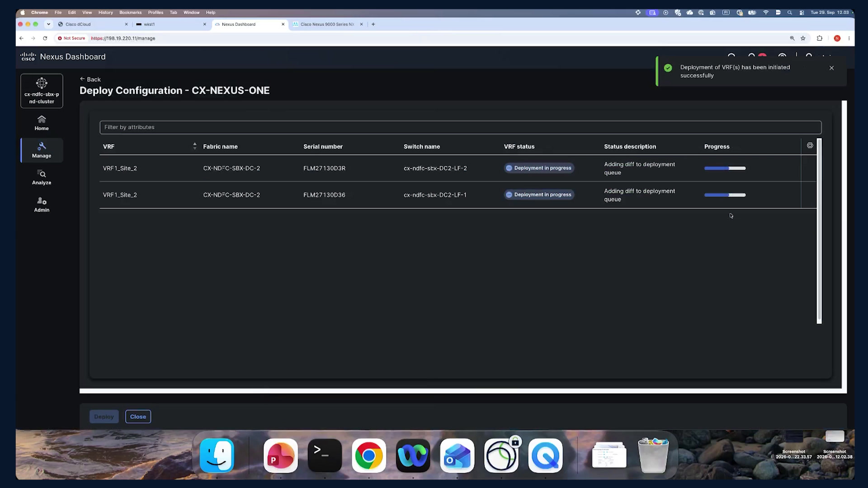Dismiss the VRF deployment success notification
Viewport: 868px width, 488px height.
[x=831, y=68]
